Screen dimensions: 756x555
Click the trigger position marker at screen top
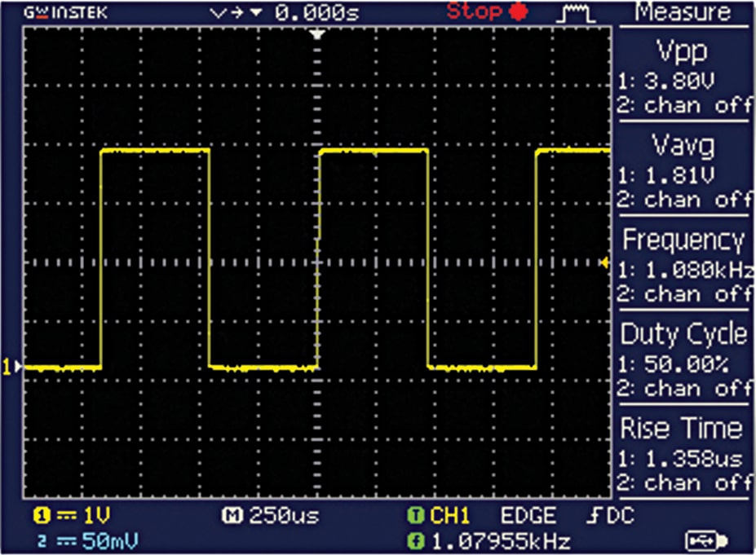point(315,33)
